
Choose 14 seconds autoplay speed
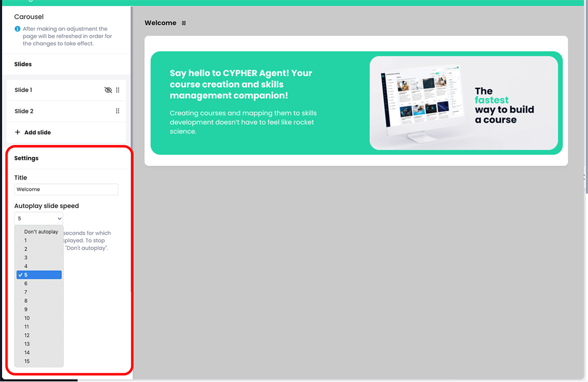click(39, 352)
